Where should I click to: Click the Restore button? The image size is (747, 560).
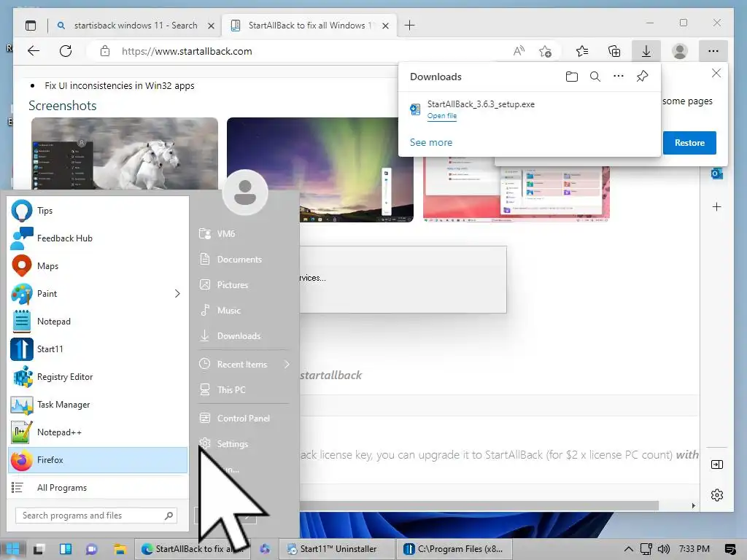tap(689, 143)
